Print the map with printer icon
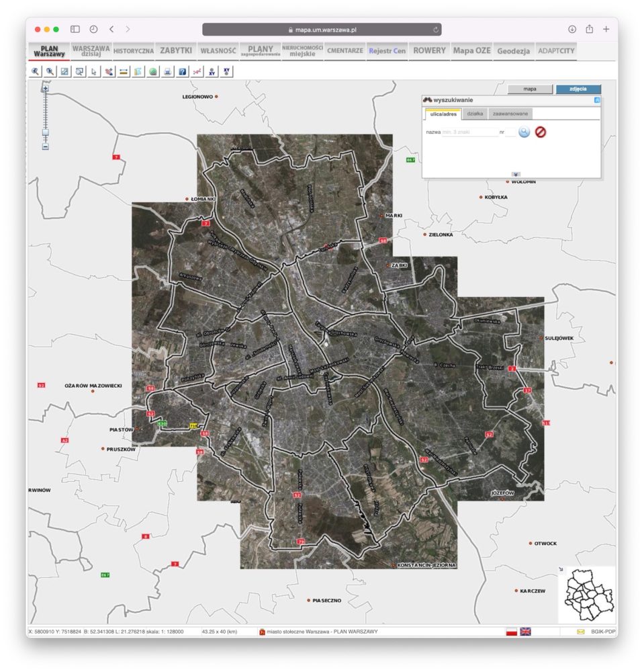The height and width of the screenshot is (672, 644). (167, 72)
